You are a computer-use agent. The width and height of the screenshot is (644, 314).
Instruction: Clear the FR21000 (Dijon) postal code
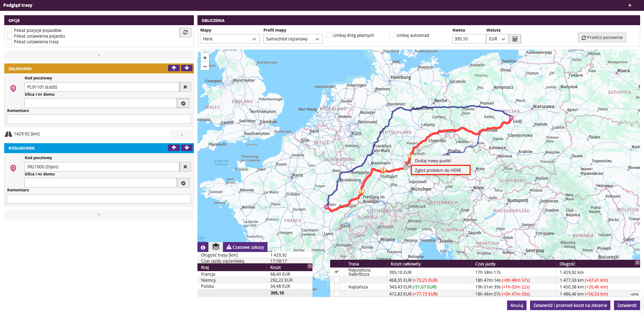click(x=185, y=167)
